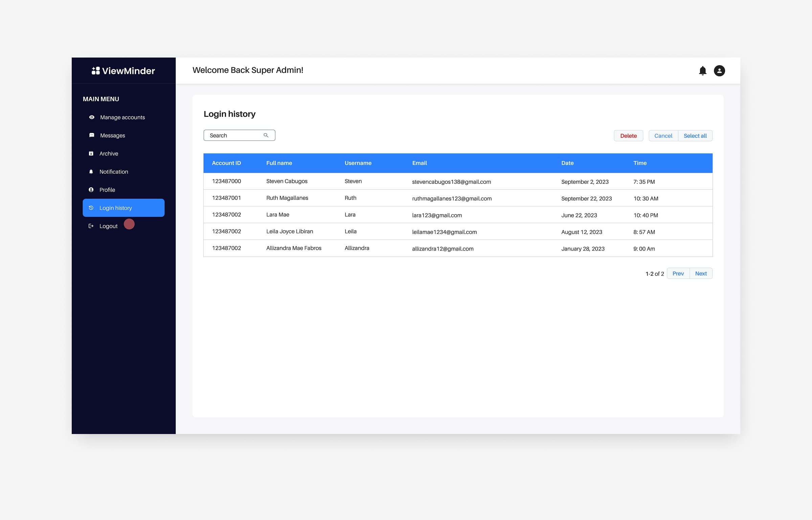Click the red dot beside Logout
Viewport: 812px width, 520px height.
[129, 224]
